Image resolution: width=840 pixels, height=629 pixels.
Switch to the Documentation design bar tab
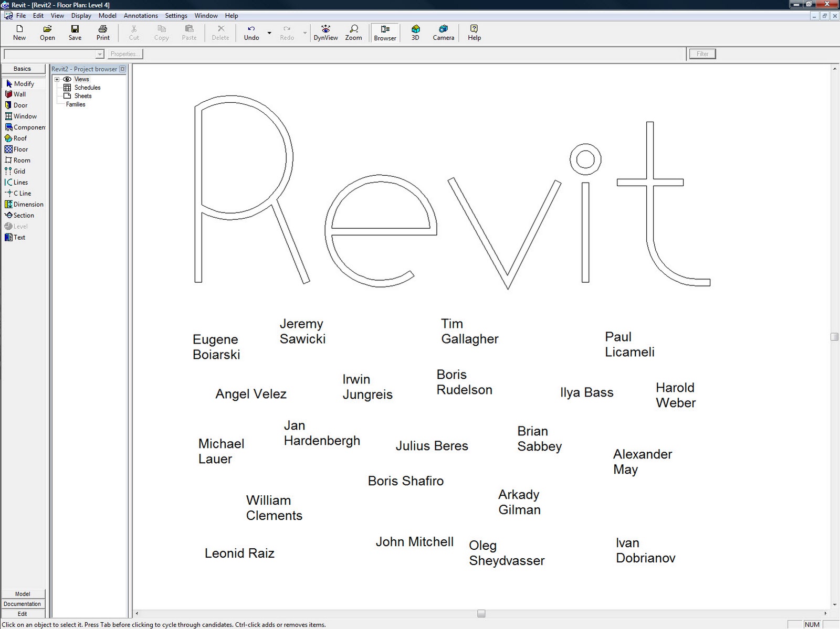[23, 604]
